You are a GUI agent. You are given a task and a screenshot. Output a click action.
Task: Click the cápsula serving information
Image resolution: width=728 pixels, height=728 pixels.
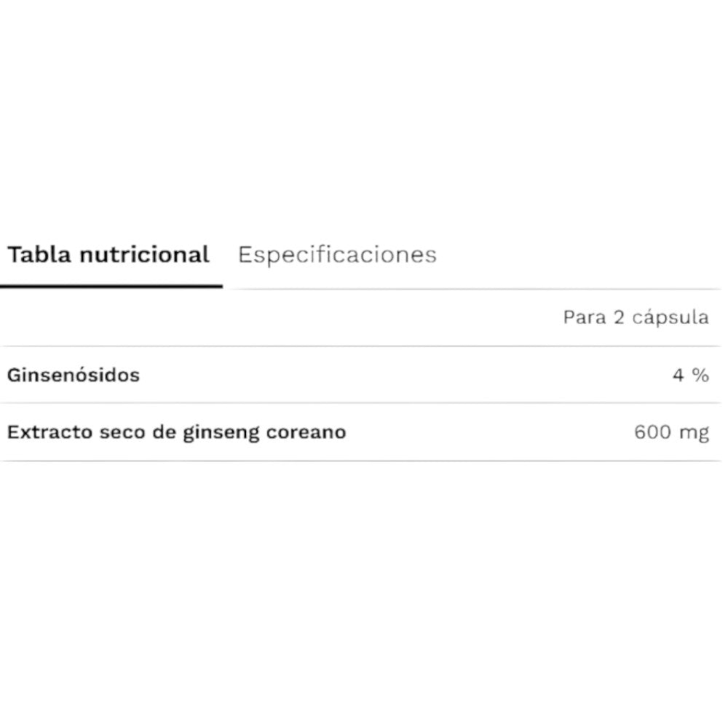coord(636,317)
